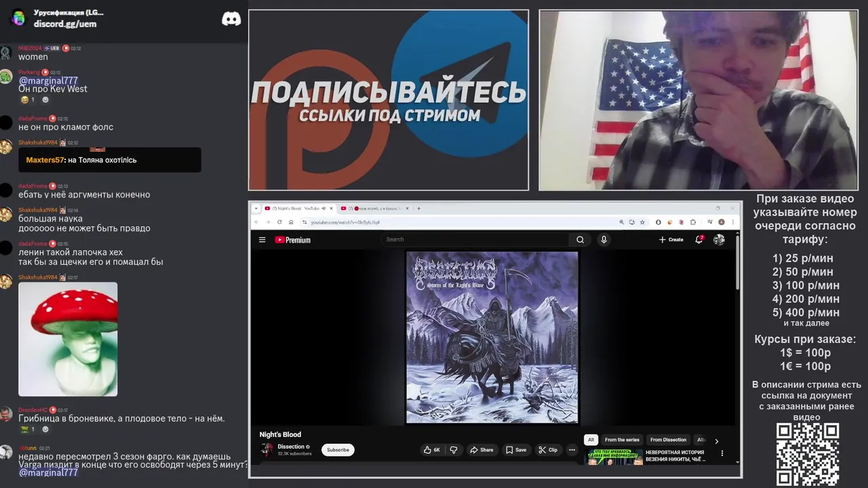Click message 'women' in chat
The image size is (868, 488).
33,57
